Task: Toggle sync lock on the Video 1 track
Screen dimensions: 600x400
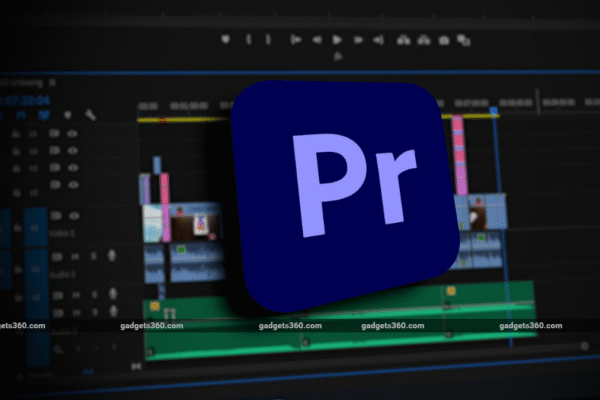Action: (x=56, y=216)
